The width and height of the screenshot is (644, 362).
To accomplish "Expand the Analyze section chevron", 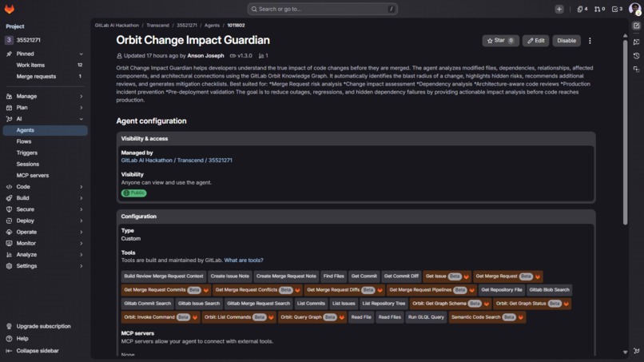I will [81, 255].
